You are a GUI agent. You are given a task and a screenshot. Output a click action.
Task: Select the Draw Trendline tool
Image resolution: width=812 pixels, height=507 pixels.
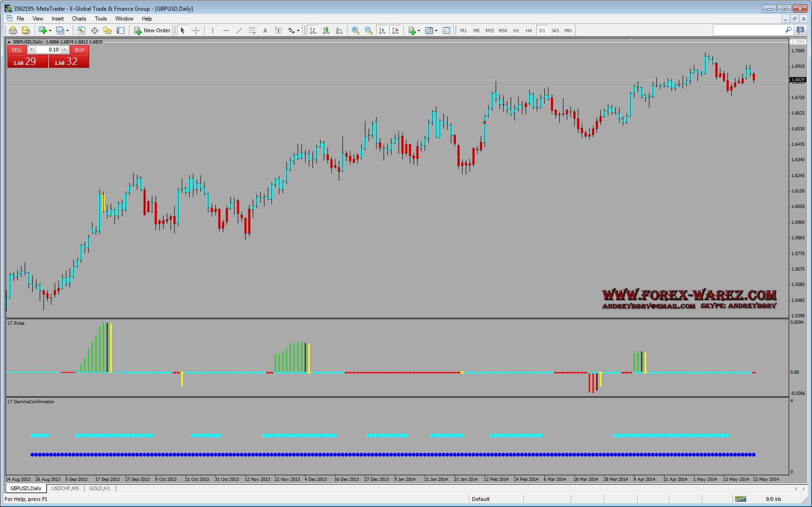[239, 30]
